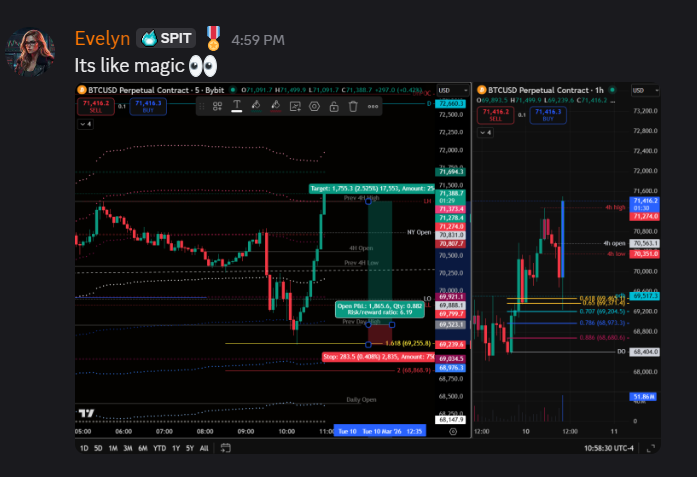Screen dimensions: 697x477
Task: Click BTCUSD Perpetual Contract · 5 · Bybit title
Action: 156,90
